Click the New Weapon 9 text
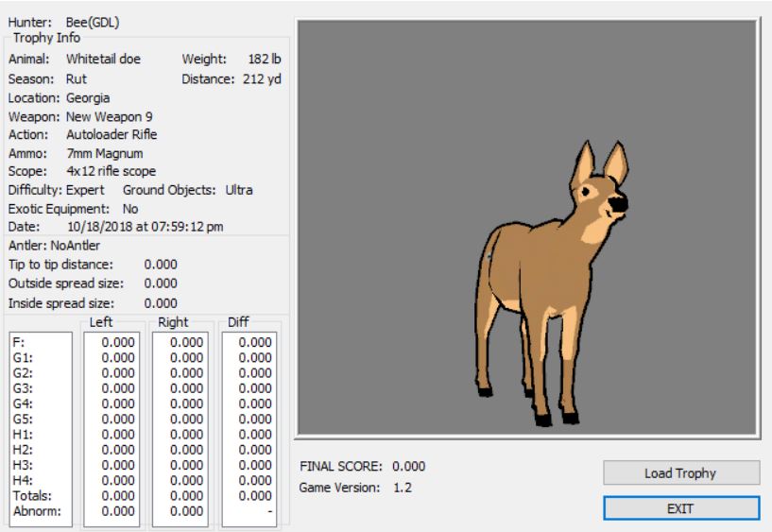The image size is (772, 532). point(111,116)
